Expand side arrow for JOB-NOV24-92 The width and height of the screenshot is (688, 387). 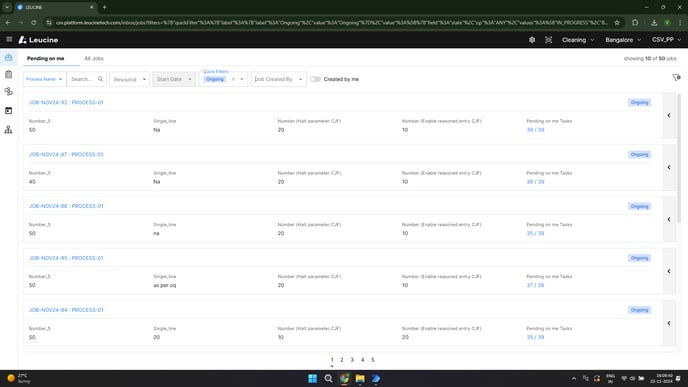point(669,115)
